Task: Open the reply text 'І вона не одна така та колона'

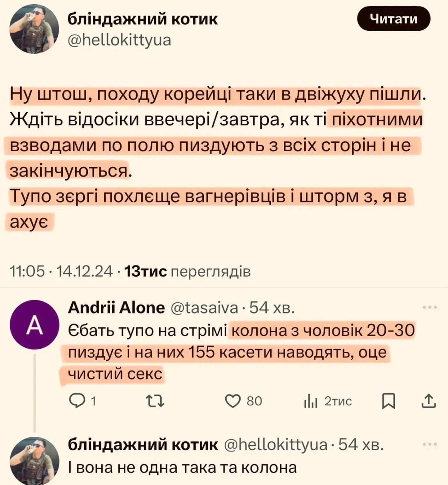Action: click(182, 468)
